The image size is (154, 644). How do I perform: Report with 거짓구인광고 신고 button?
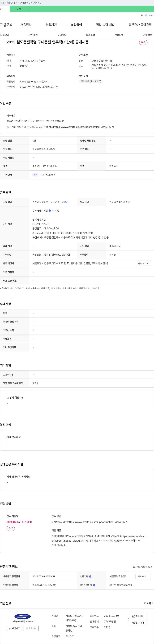coord(142,567)
